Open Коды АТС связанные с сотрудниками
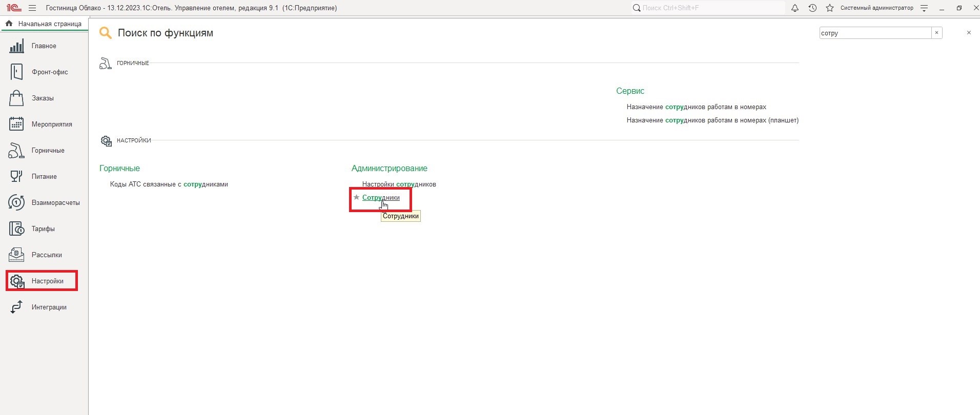 point(169,184)
